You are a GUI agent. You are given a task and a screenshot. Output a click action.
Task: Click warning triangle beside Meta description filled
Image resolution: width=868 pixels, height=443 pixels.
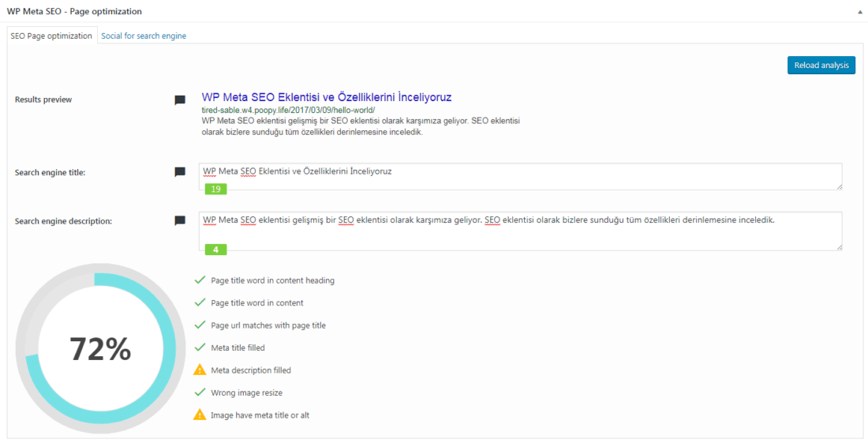pyautogui.click(x=200, y=370)
